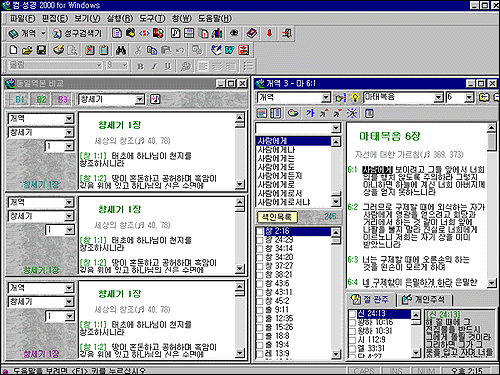Click the red calendar icon in second toolbar
This screenshot has height=375, width=500.
(244, 50)
